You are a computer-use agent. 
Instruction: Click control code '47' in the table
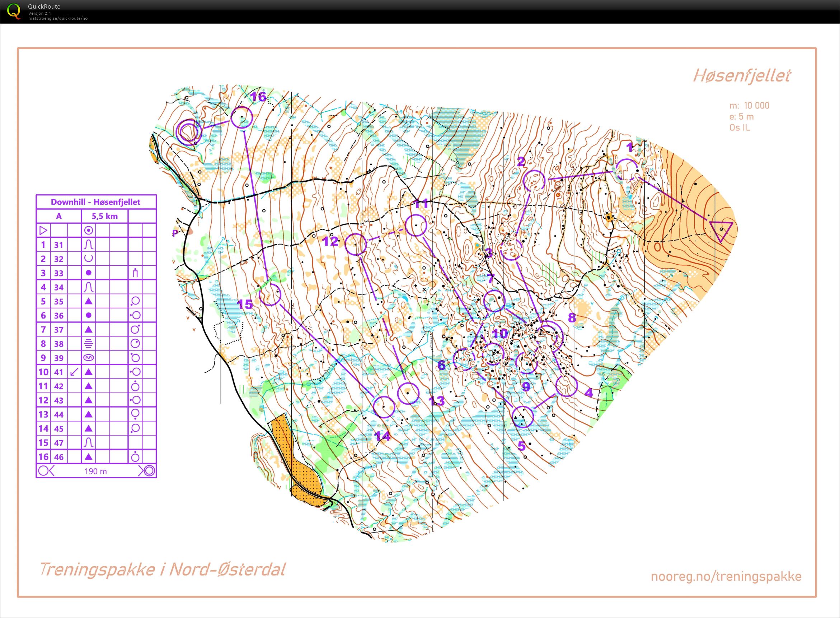click(x=59, y=442)
